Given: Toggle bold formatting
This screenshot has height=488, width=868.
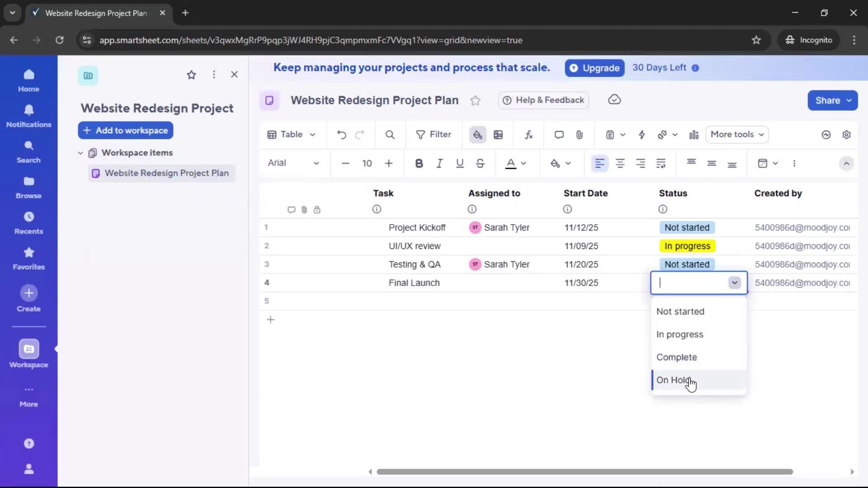Looking at the screenshot, I should (419, 163).
